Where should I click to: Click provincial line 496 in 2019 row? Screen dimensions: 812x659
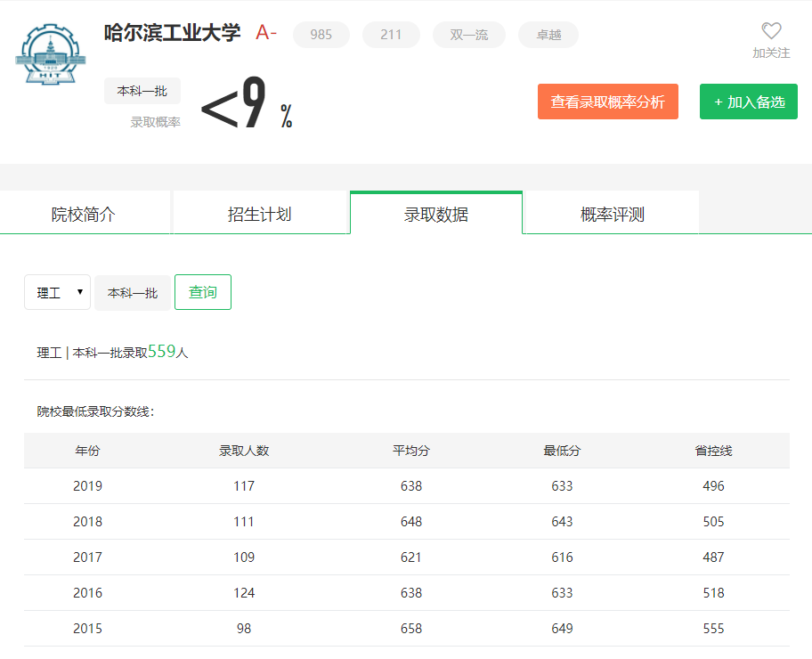click(713, 486)
